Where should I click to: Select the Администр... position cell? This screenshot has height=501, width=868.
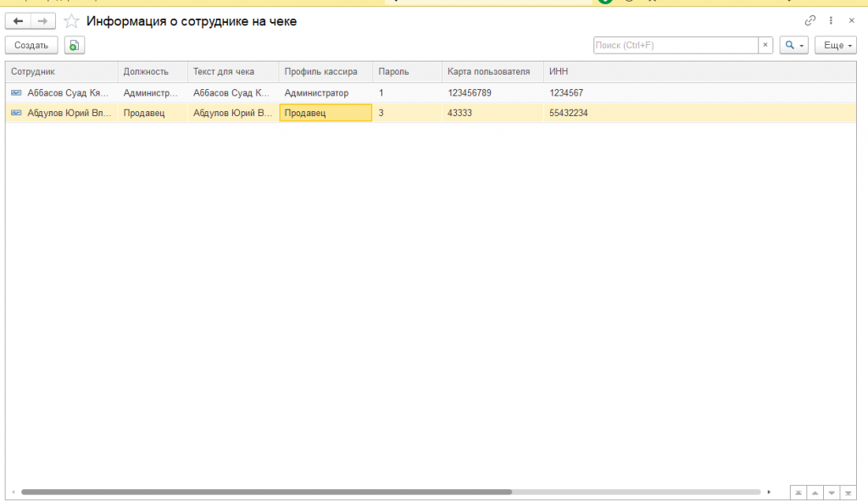pyautogui.click(x=153, y=93)
